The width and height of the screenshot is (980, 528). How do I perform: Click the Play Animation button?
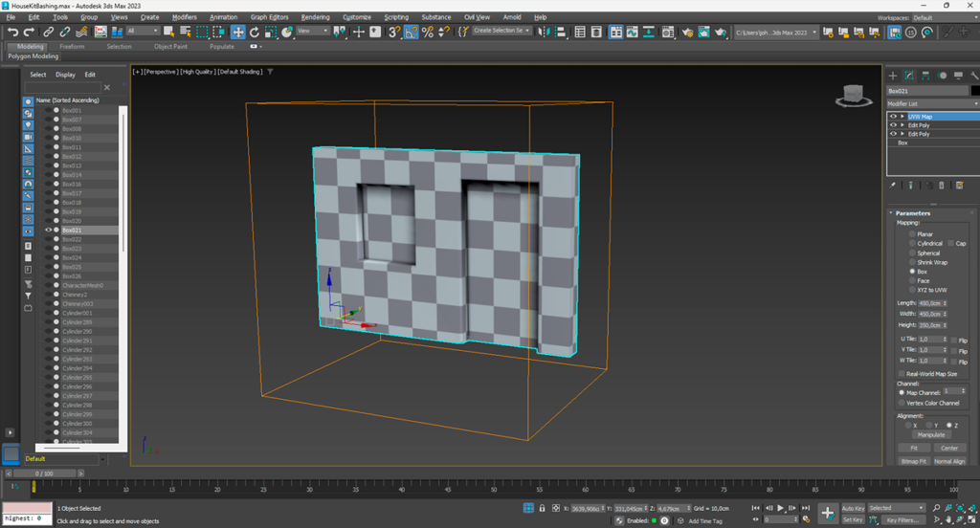pos(781,508)
